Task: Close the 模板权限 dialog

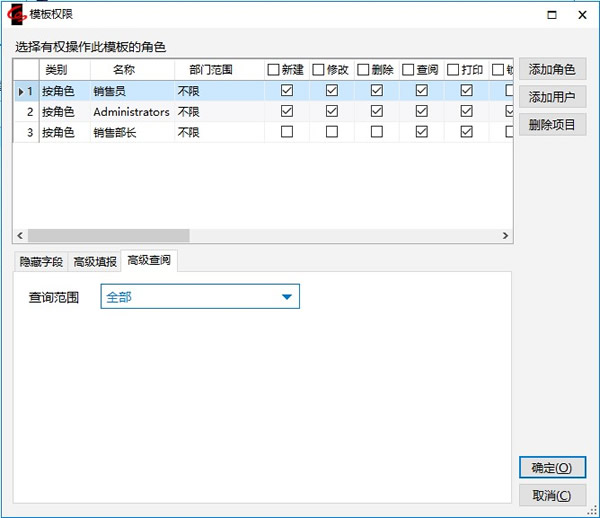Action: pyautogui.click(x=582, y=14)
